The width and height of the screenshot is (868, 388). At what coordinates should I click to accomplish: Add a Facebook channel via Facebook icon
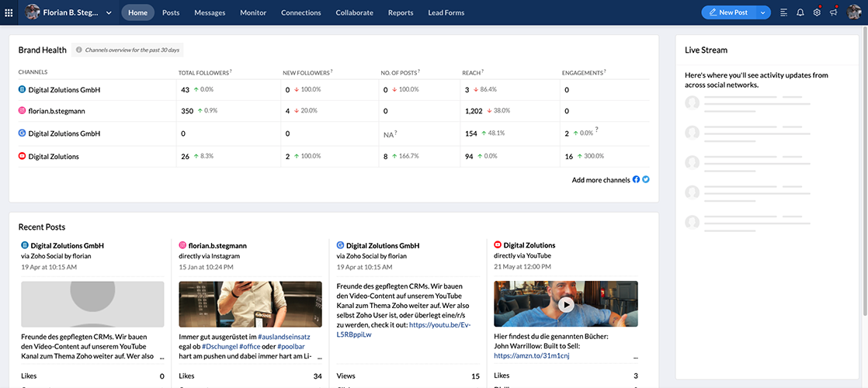636,179
